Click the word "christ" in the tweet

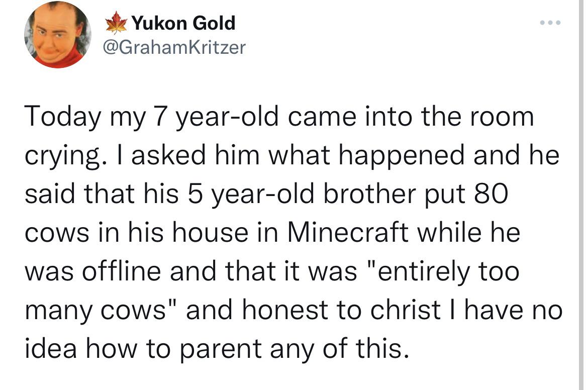click(406, 310)
